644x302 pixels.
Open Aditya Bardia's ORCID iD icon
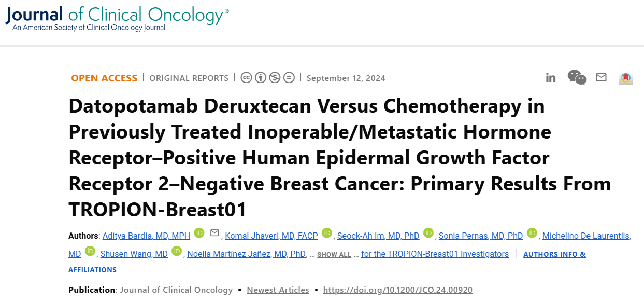point(199,233)
